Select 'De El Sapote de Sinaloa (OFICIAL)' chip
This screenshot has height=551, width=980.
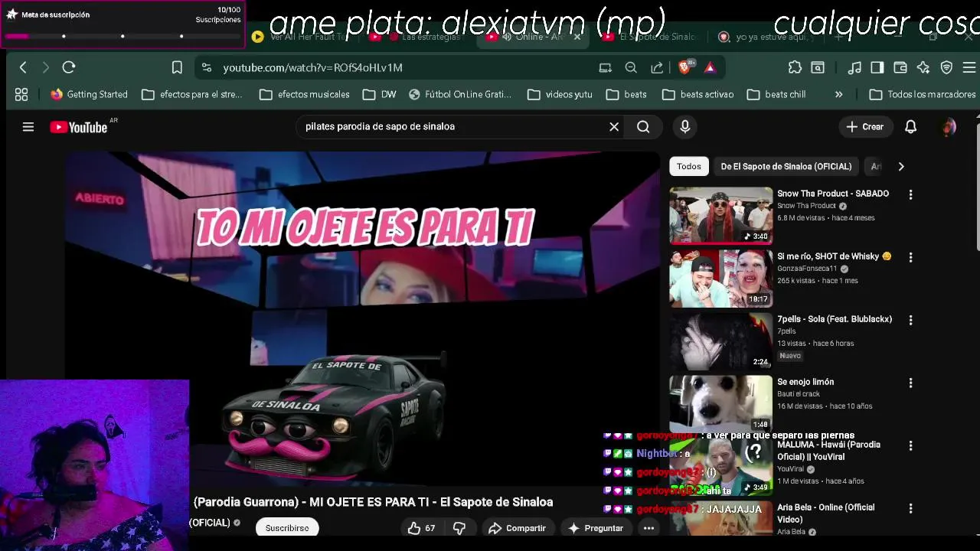786,166
